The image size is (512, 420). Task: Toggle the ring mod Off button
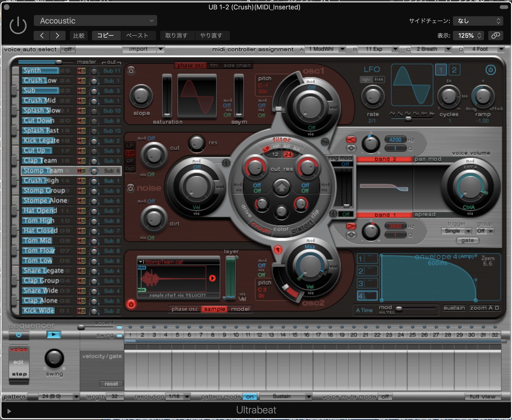pos(345,164)
